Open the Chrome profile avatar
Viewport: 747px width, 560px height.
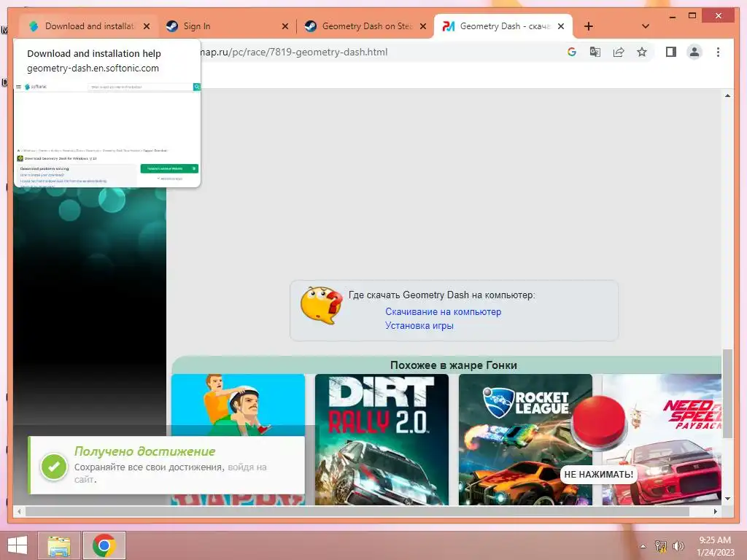(694, 52)
